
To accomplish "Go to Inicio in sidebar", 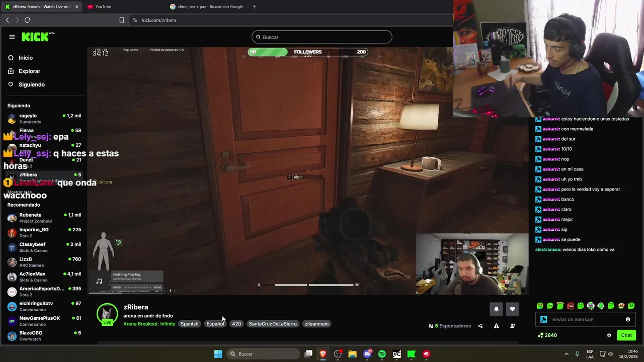I will [26, 58].
